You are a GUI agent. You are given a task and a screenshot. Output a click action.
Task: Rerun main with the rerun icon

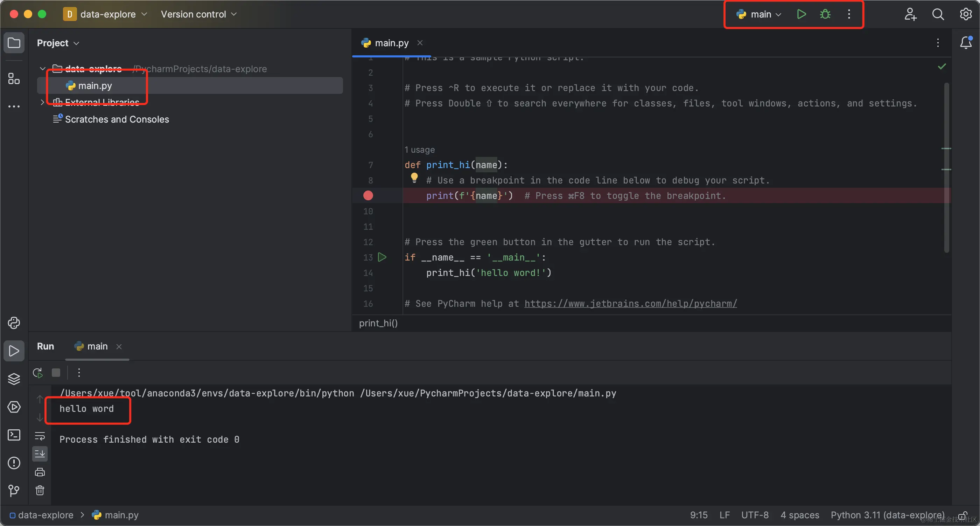[x=38, y=373]
